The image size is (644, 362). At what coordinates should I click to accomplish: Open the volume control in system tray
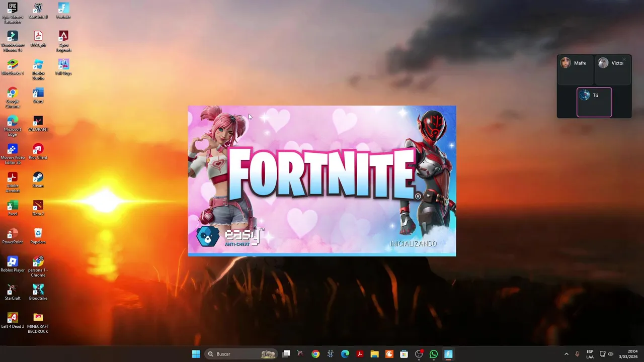610,354
